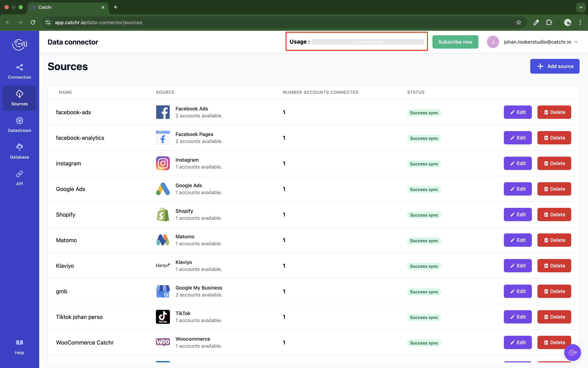Click the STATUS column header

click(x=416, y=92)
